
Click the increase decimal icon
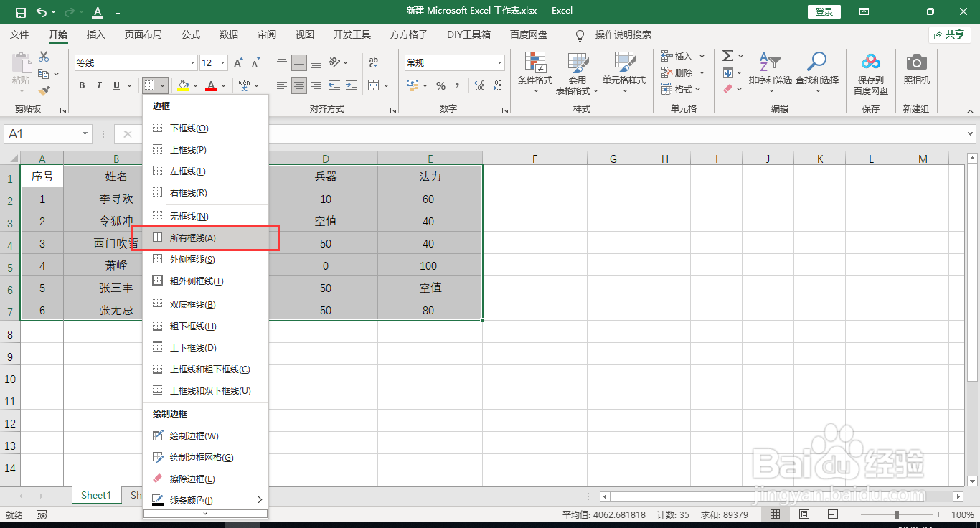[479, 86]
